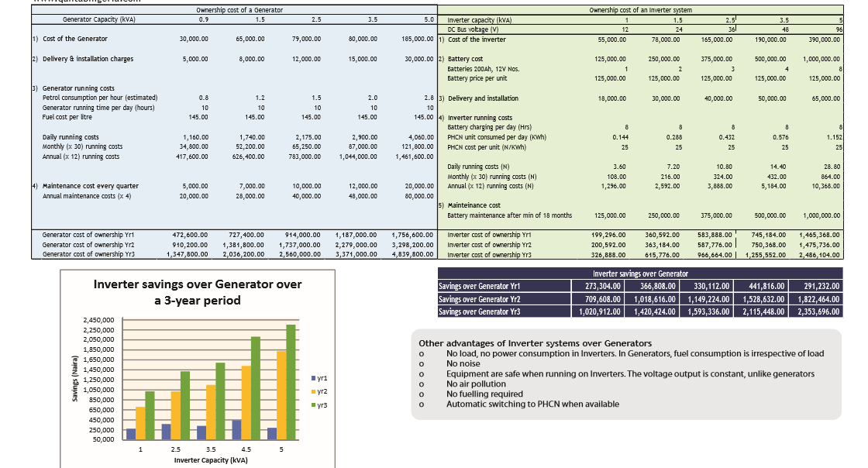Click the 417,600.00 annual running cost cell
Image resolution: width=868 pixels, height=468 pixels.
(x=192, y=157)
